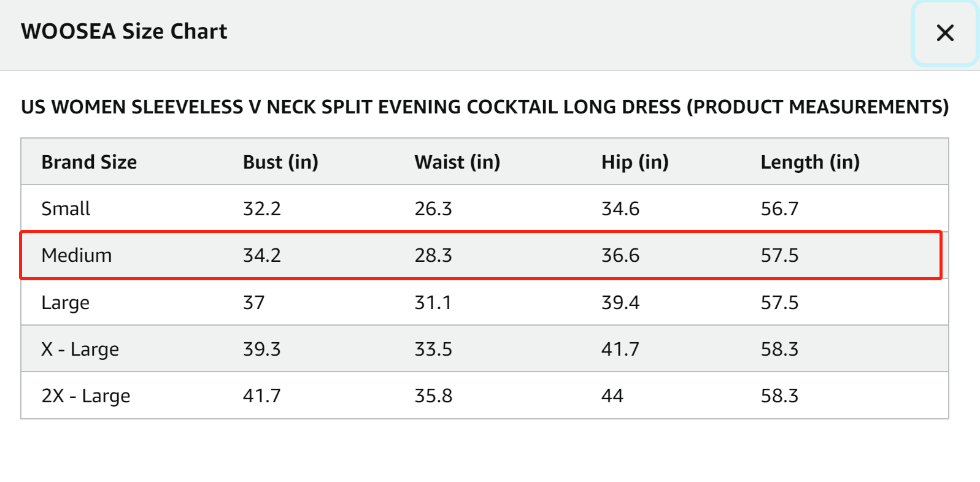This screenshot has width=980, height=482.
Task: Click the Small bust value 32.2
Action: point(262,208)
